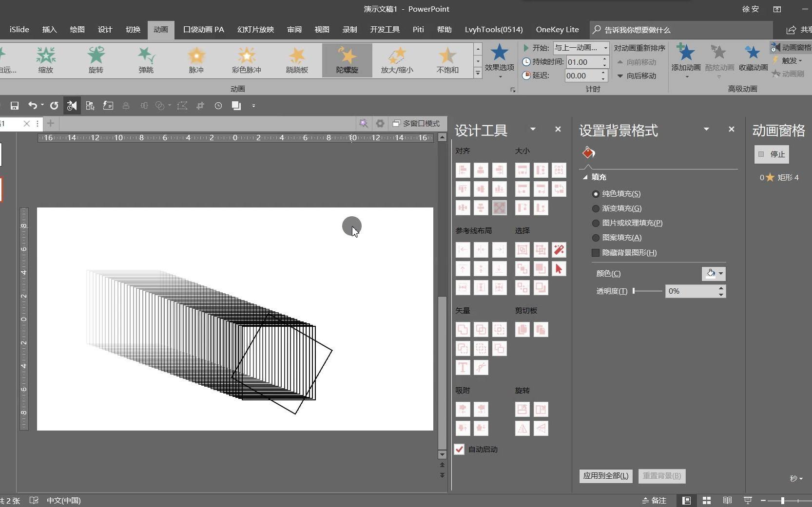The height and width of the screenshot is (507, 812).
Task: Check 隐藏背景图形 checkbox
Action: coord(596,253)
